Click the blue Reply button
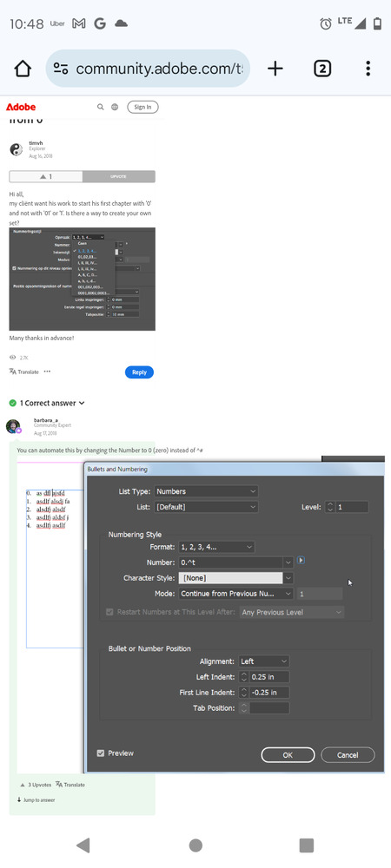The height and width of the screenshot is (868, 391). 139,372
